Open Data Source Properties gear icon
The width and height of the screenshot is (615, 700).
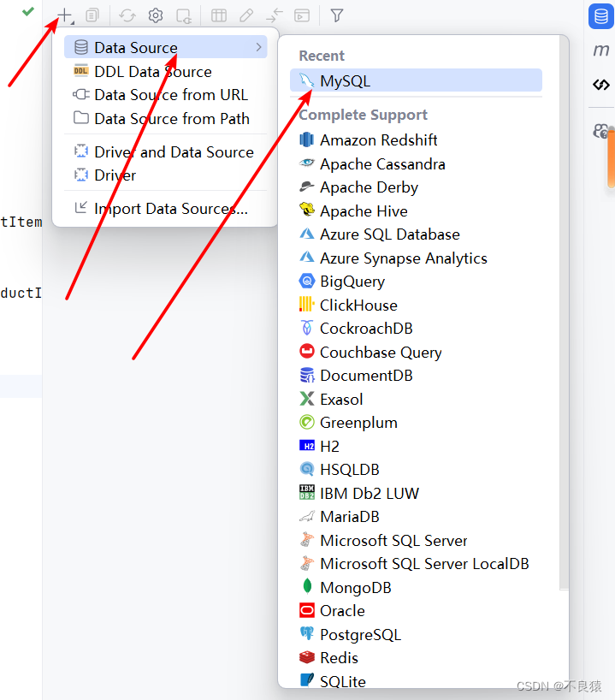pos(156,15)
